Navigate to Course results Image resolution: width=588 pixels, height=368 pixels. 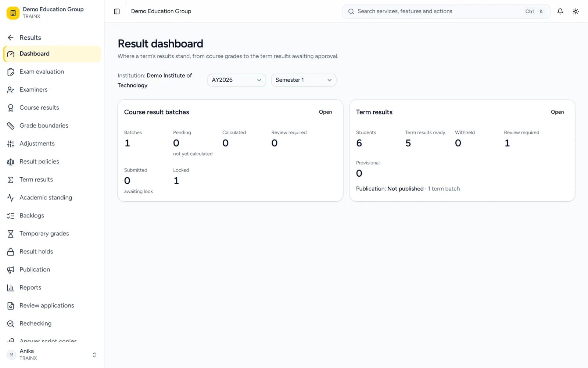tap(52, 108)
